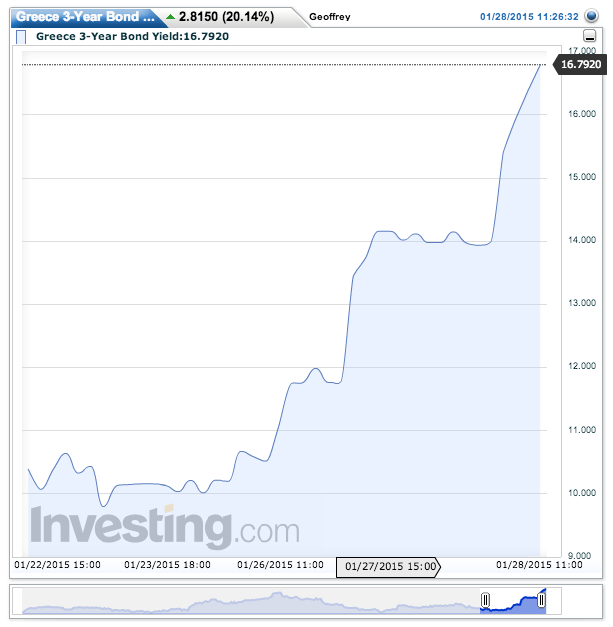Image resolution: width=613 pixels, height=627 pixels.
Task: Click the left handle of the range navigator
Action: 485,600
